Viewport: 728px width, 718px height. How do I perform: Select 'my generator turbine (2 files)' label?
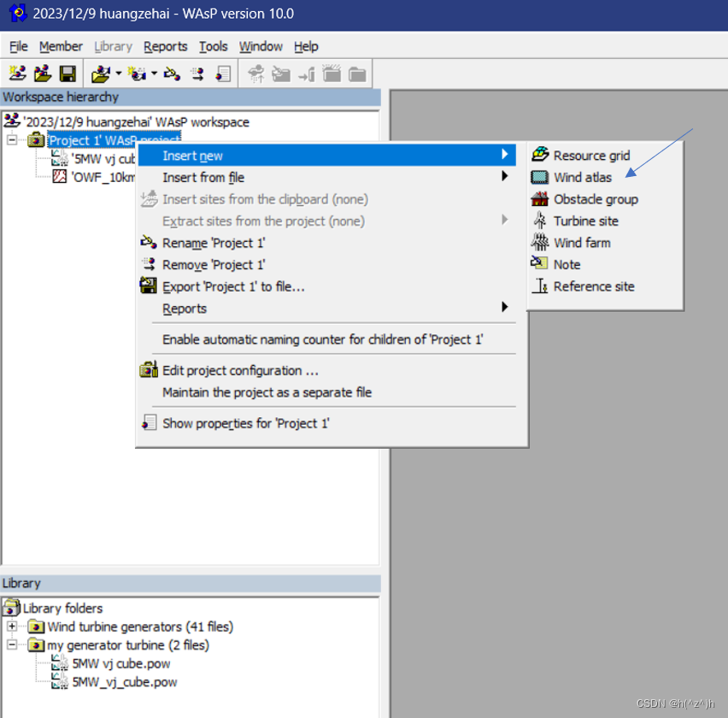tap(128, 645)
